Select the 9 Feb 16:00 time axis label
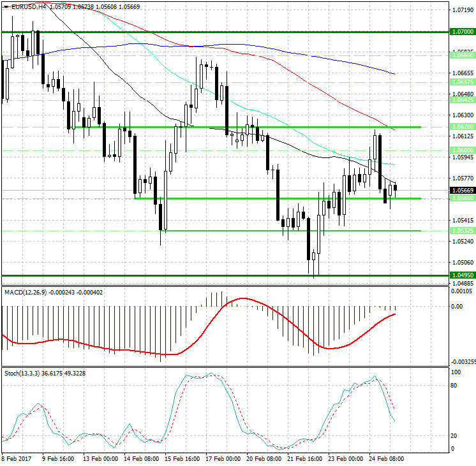 coord(58,458)
